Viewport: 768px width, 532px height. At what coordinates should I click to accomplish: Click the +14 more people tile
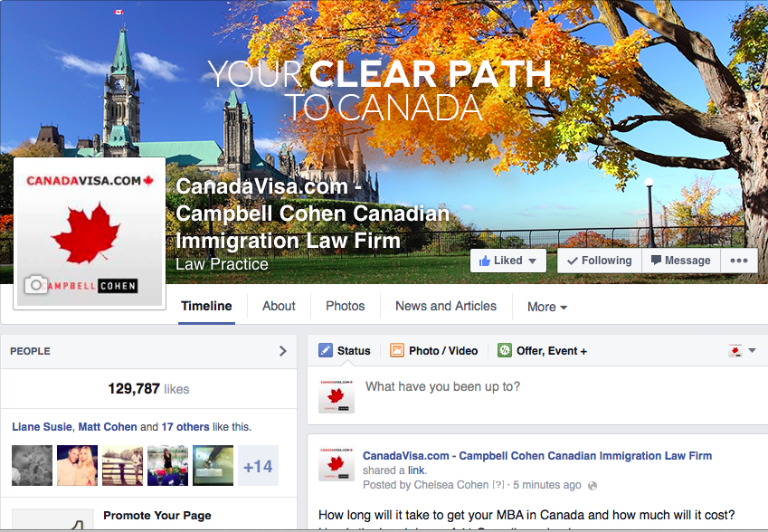[258, 465]
